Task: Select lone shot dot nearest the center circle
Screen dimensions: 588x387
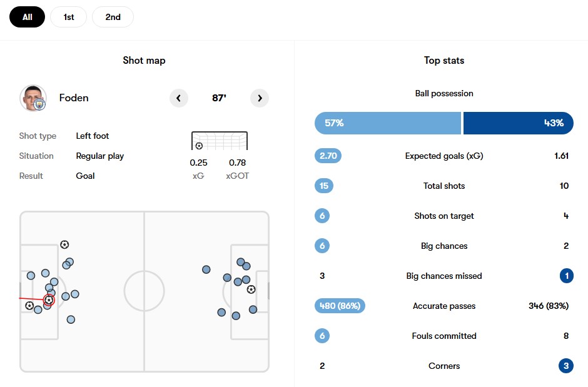Action: pos(206,269)
